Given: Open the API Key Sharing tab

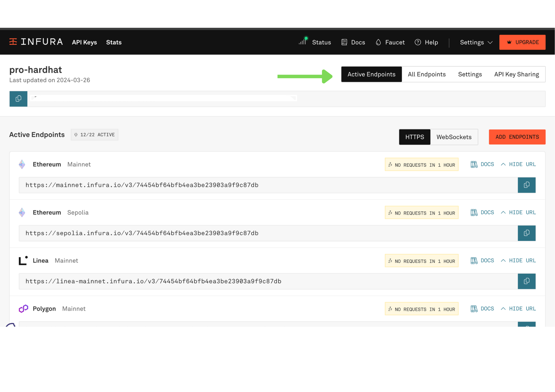Looking at the screenshot, I should coord(516,74).
